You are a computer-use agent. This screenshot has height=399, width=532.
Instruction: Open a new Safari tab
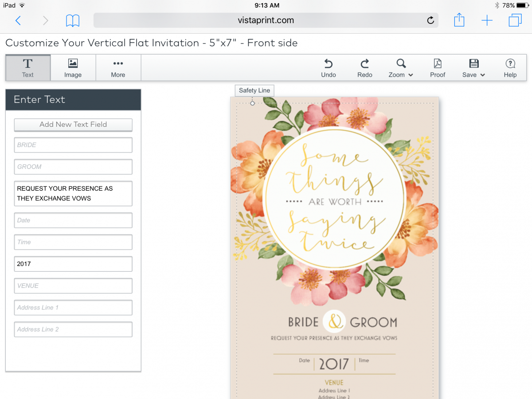click(487, 20)
